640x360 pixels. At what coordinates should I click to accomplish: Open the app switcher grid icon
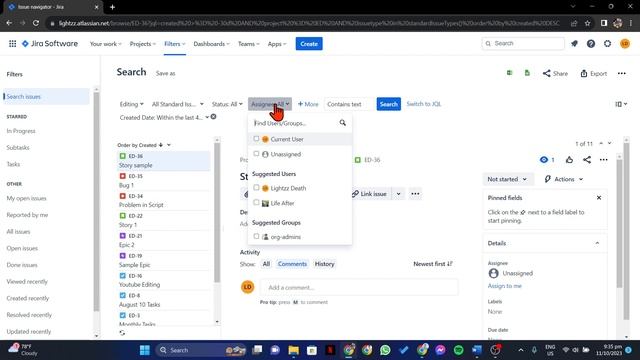pyautogui.click(x=13, y=43)
